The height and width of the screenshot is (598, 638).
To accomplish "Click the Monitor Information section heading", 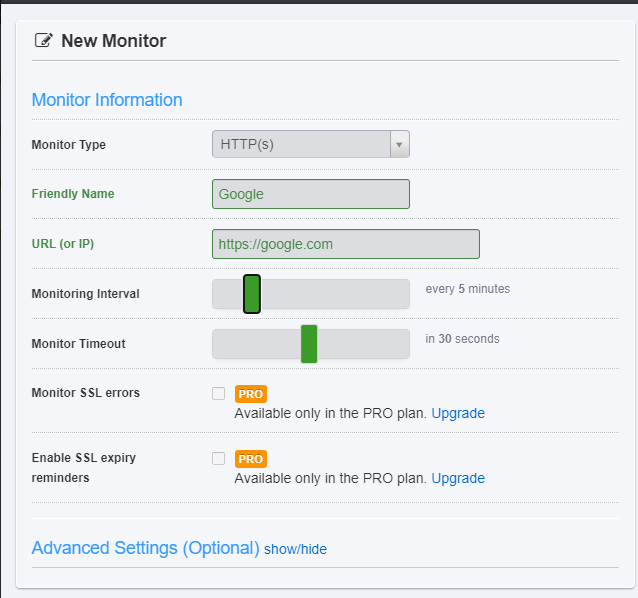I will tap(107, 100).
